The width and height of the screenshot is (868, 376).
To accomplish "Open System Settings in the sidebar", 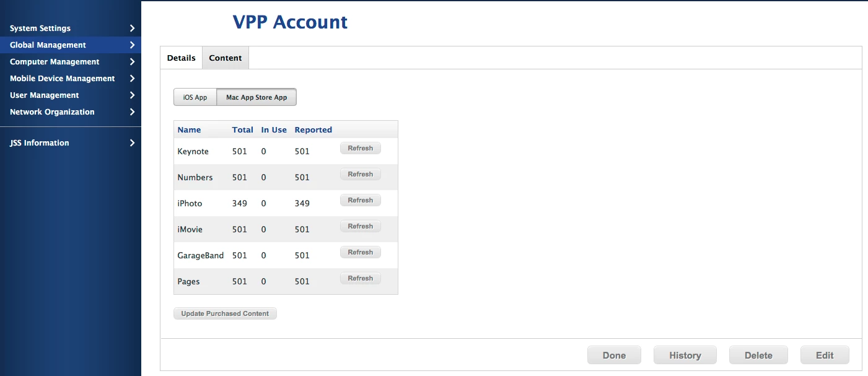I will click(x=71, y=28).
